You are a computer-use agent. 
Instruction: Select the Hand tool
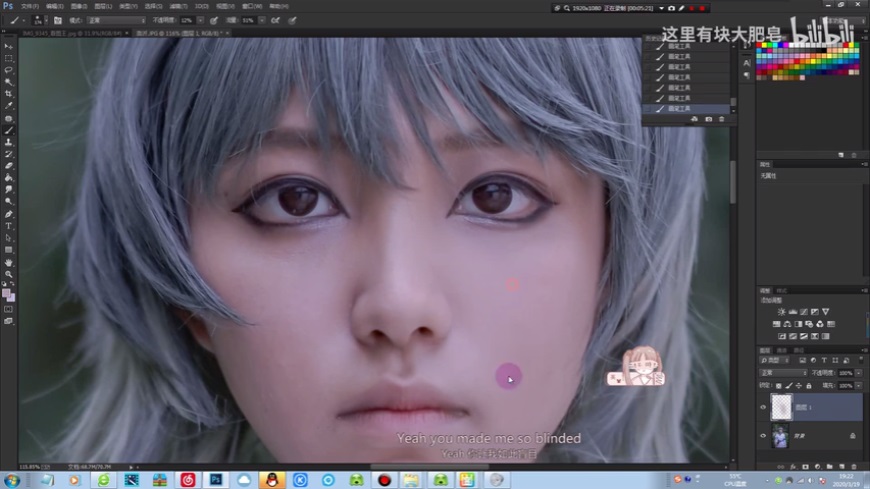(8, 262)
